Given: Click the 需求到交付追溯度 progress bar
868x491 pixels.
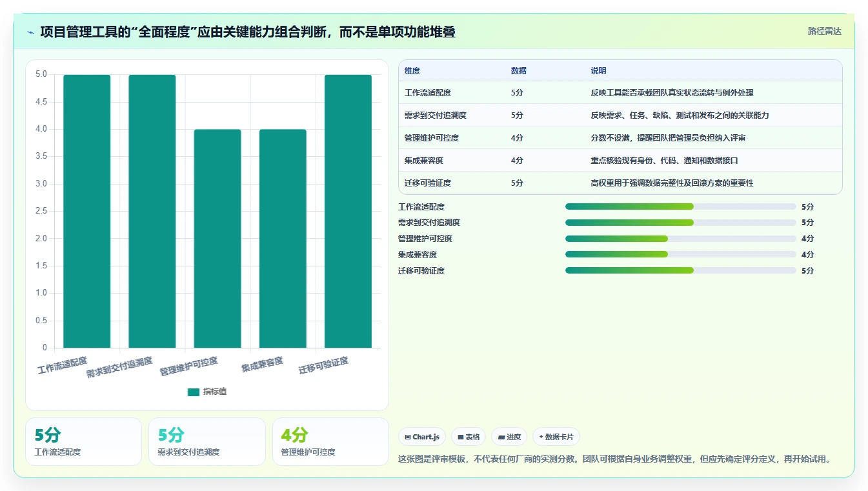Looking at the screenshot, I should pyautogui.click(x=681, y=223).
